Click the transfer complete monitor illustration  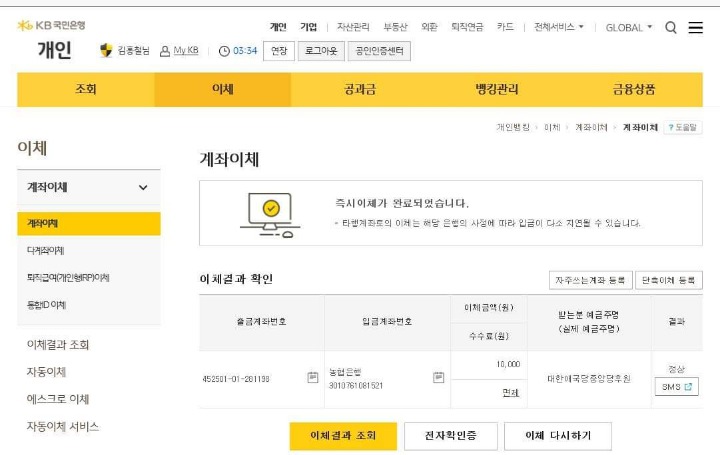[270, 215]
